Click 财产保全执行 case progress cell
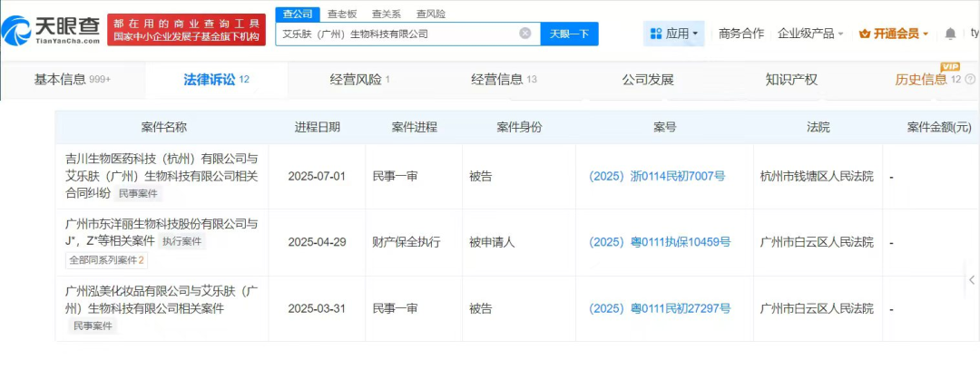Viewport: 980px width, 379px height. pos(407,242)
